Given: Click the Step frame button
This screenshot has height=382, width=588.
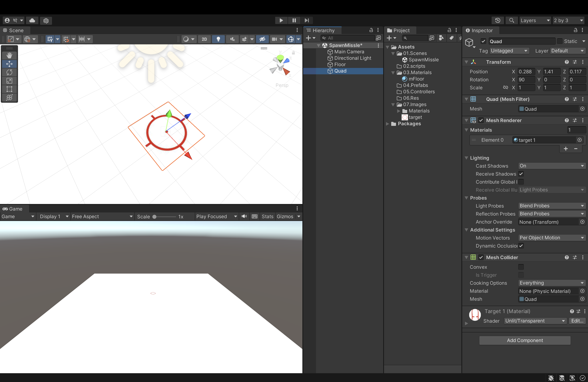Looking at the screenshot, I should [x=307, y=20].
